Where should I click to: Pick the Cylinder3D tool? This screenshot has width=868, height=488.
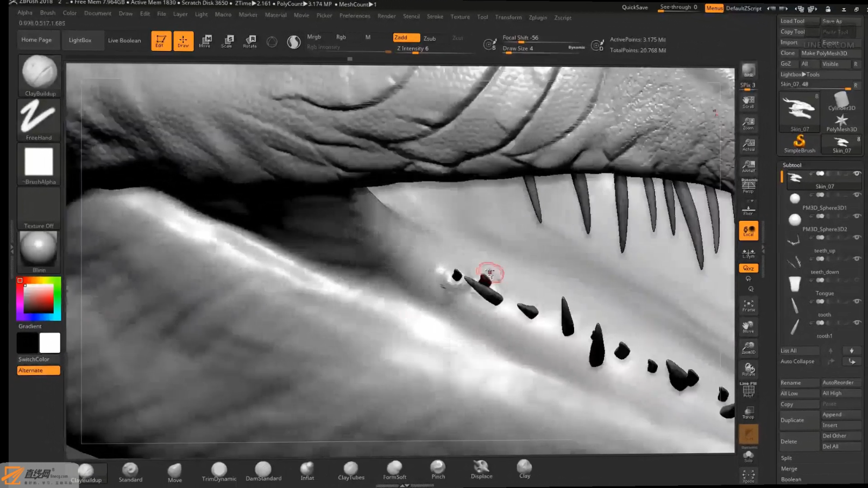pos(841,101)
